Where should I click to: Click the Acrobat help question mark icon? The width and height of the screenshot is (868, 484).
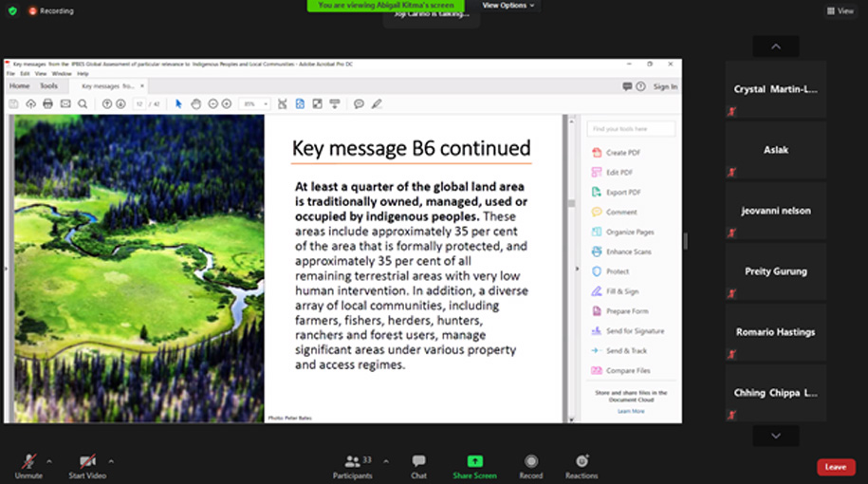tap(641, 86)
